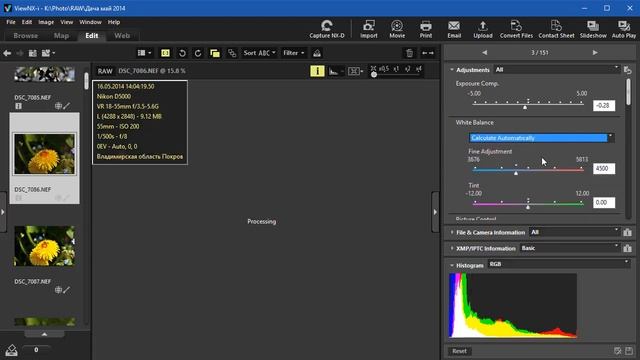Open the Filter dropdown

click(294, 53)
